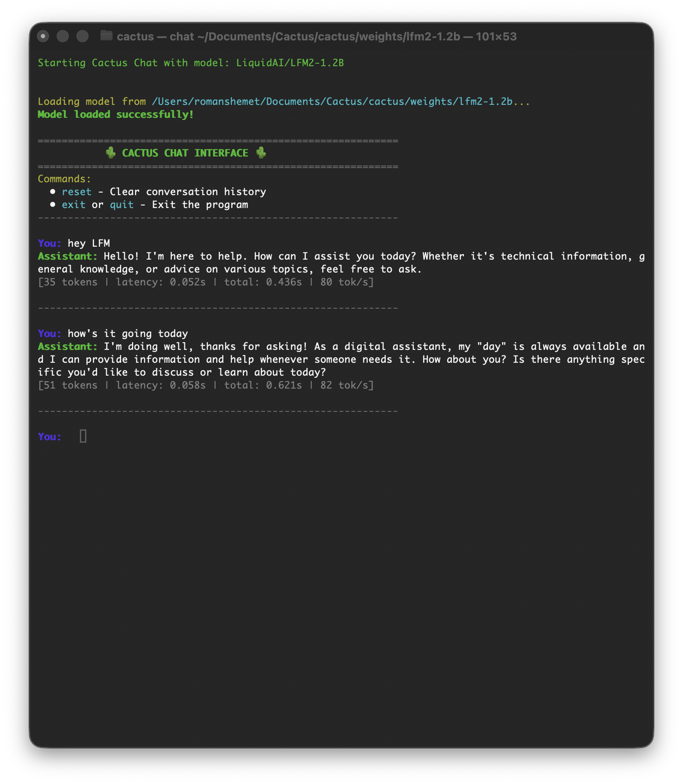This screenshot has width=683, height=784.
Task: Close the terminal window with the dotted button
Action: click(43, 37)
